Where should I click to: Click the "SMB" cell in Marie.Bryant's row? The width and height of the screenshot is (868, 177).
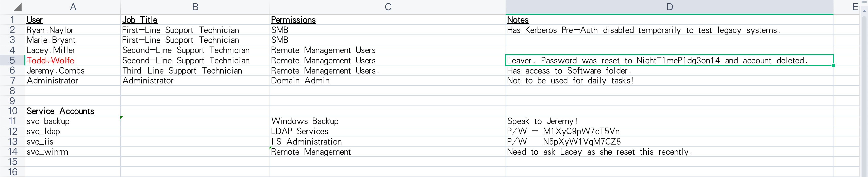pos(388,40)
